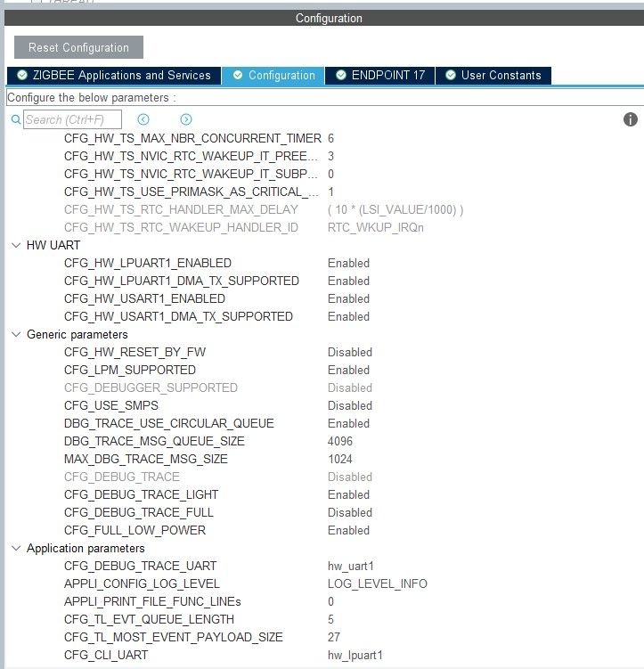Click green check icon on ZIGBEE tab

22,75
